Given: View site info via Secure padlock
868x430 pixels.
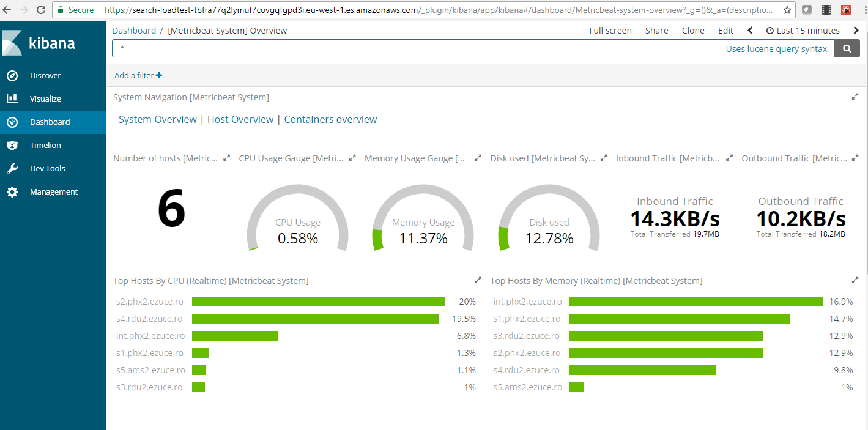Looking at the screenshot, I should tap(76, 10).
